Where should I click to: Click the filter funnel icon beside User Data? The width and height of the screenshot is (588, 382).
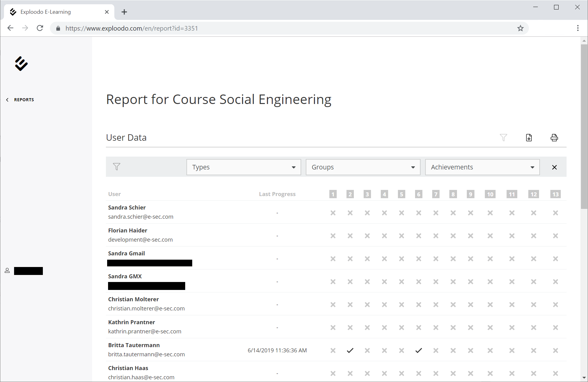(x=503, y=138)
